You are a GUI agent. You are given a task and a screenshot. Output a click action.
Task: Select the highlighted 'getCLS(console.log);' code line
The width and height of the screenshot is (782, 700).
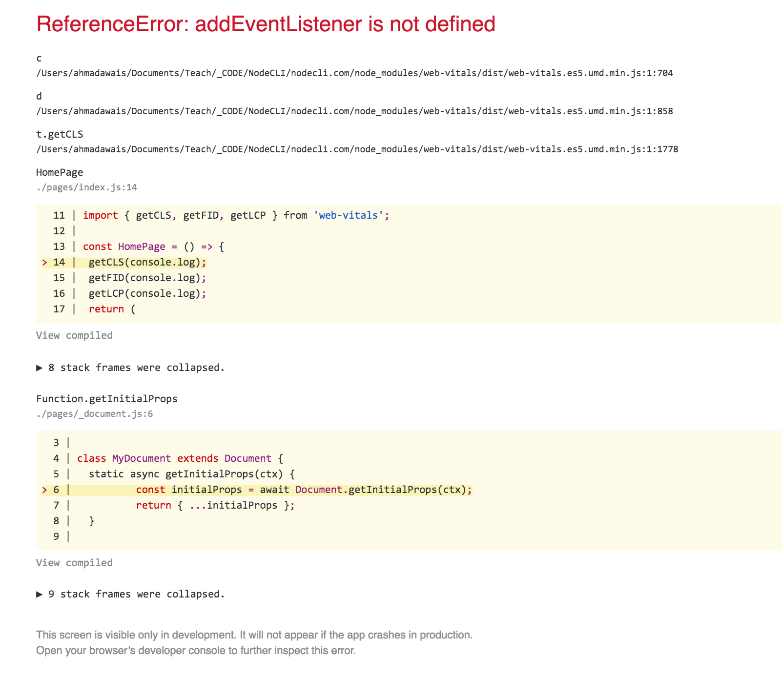[146, 262]
